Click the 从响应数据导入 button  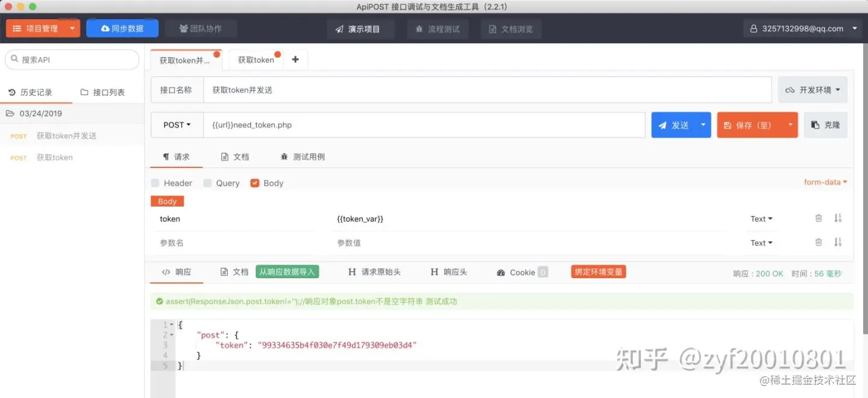(288, 272)
